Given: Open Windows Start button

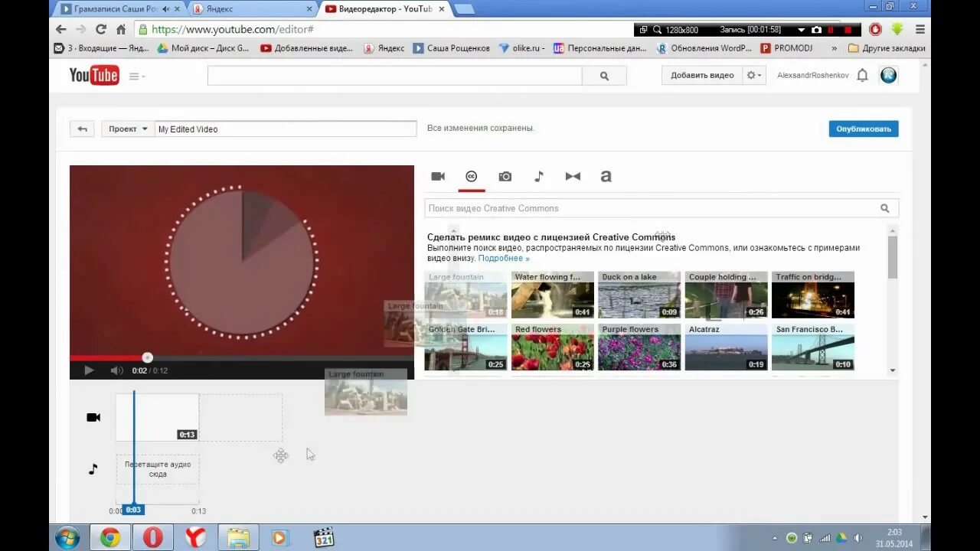Looking at the screenshot, I should (x=67, y=538).
